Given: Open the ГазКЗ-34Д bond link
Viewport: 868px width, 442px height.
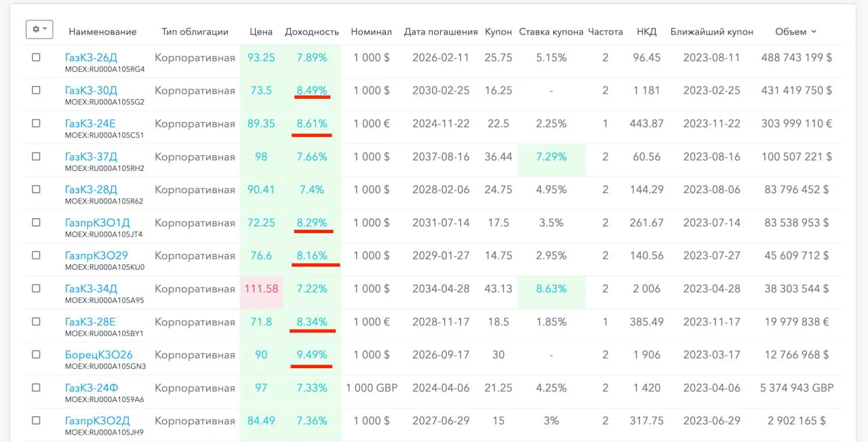Looking at the screenshot, I should (91, 289).
